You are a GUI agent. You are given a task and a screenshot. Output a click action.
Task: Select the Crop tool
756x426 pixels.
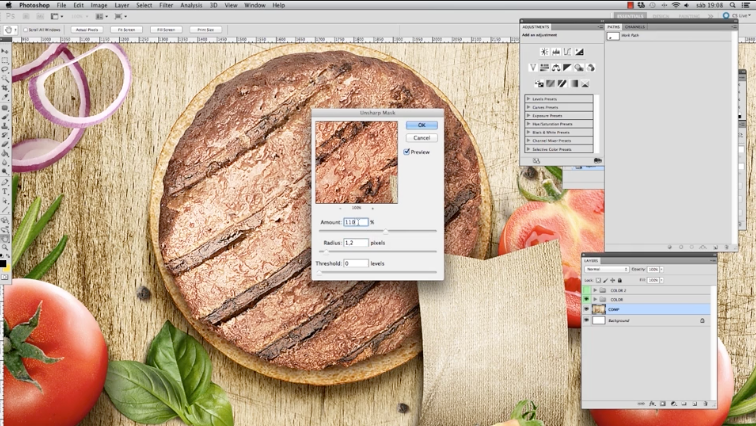[5, 88]
